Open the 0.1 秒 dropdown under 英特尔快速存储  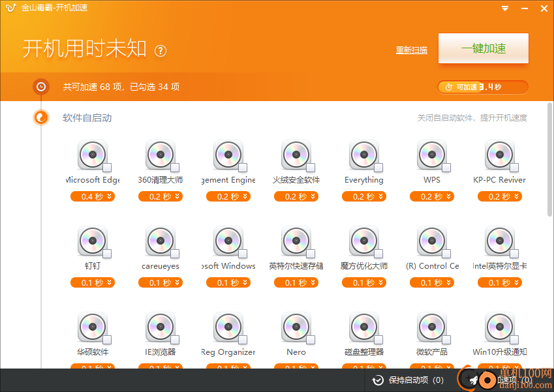[296, 282]
